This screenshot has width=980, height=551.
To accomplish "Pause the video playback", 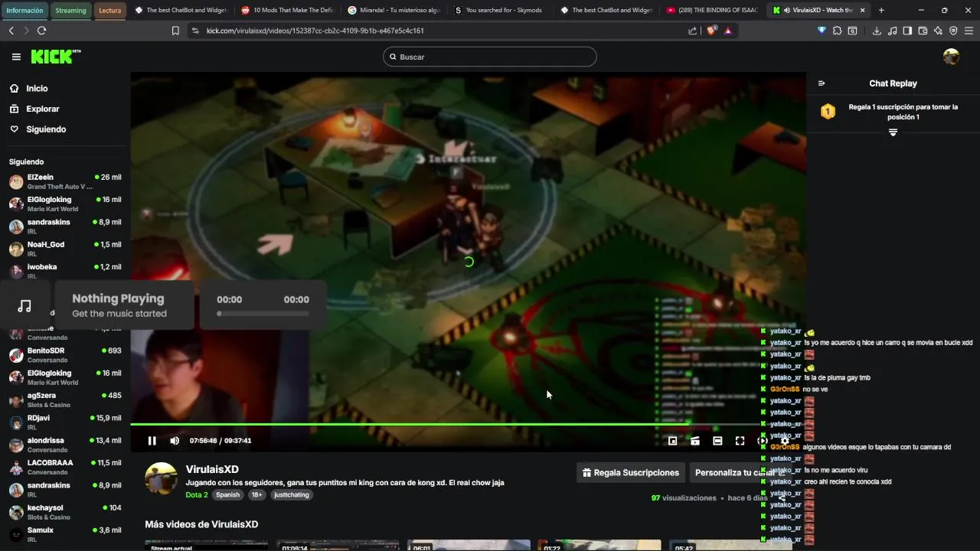I will pyautogui.click(x=152, y=441).
